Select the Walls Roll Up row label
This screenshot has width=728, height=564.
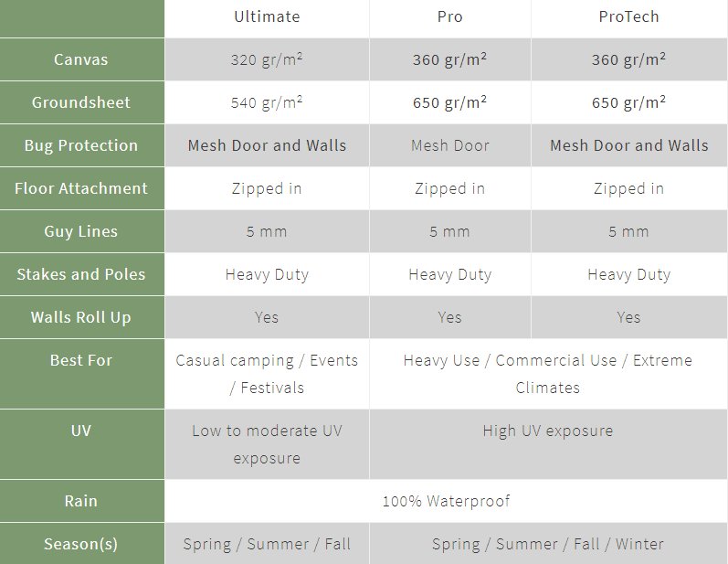pos(81,317)
